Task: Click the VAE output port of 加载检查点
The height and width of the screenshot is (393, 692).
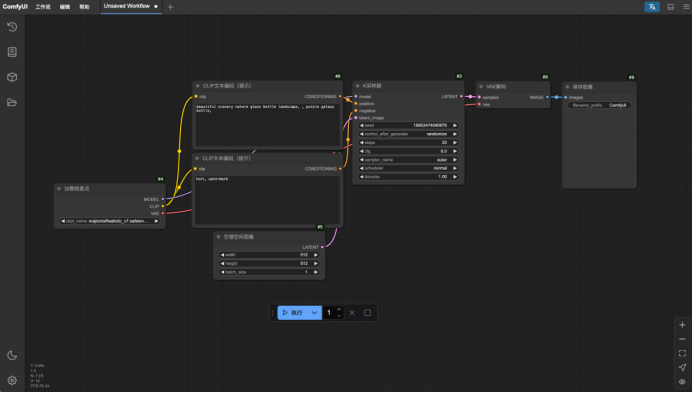Action: (163, 213)
